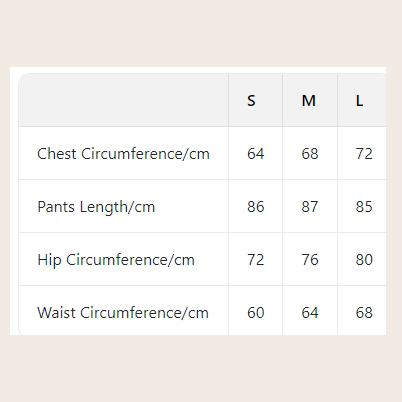The height and width of the screenshot is (402, 402).
Task: Select the Waist Circumference/cm row label
Action: point(123,313)
